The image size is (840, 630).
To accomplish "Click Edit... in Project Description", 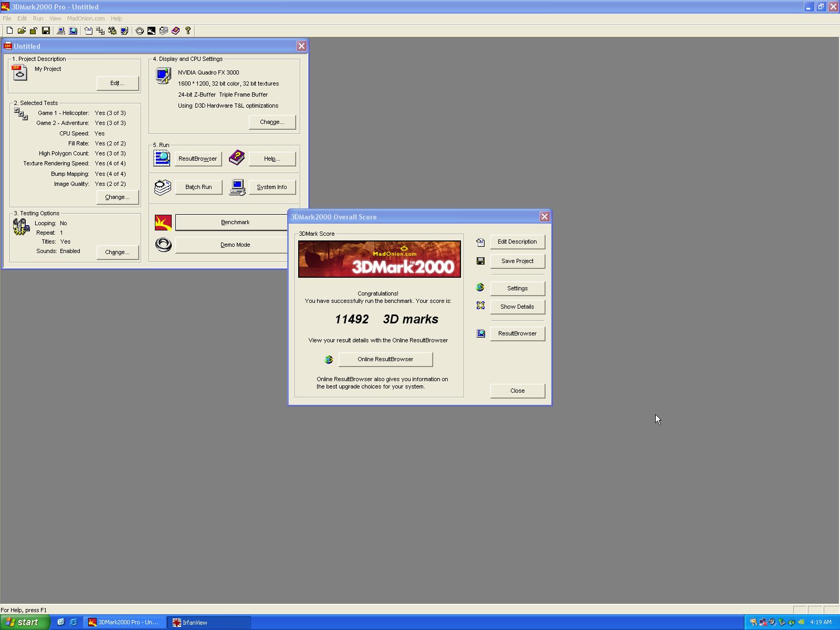I will click(118, 83).
